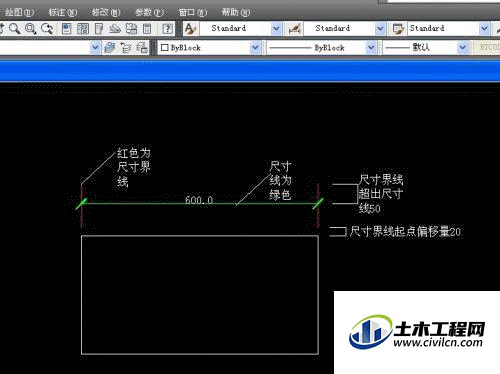The image size is (500, 374).
Task: Expand the layer list dropdown arrow
Action: pos(95,48)
